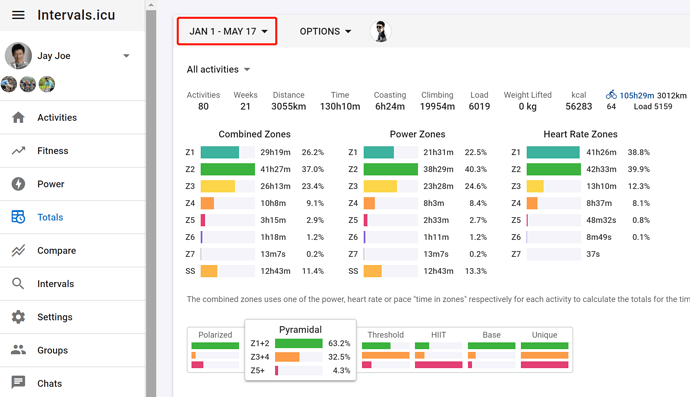Click the Totals calendar icon

tap(18, 217)
